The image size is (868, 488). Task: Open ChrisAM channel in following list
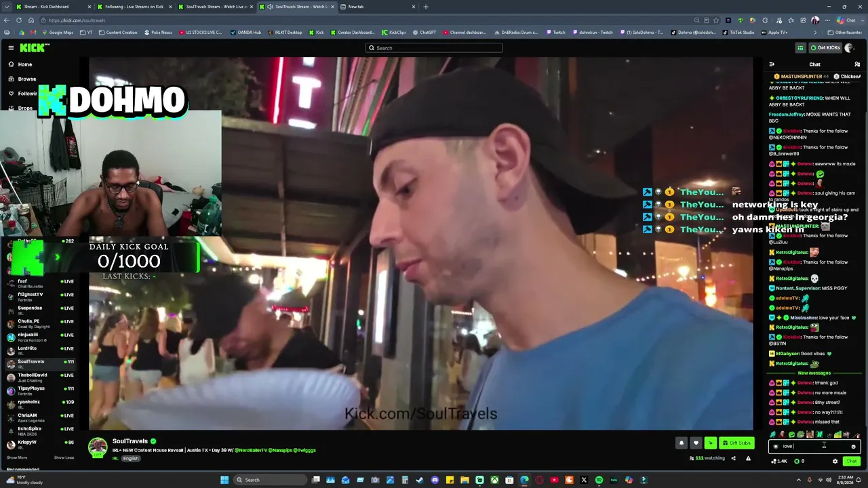(39, 417)
